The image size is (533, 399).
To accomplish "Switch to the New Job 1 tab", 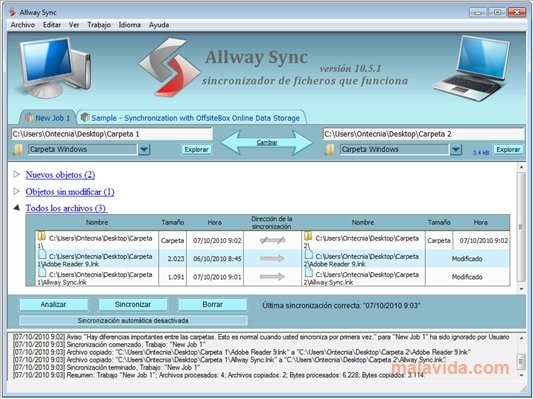I will [x=48, y=118].
